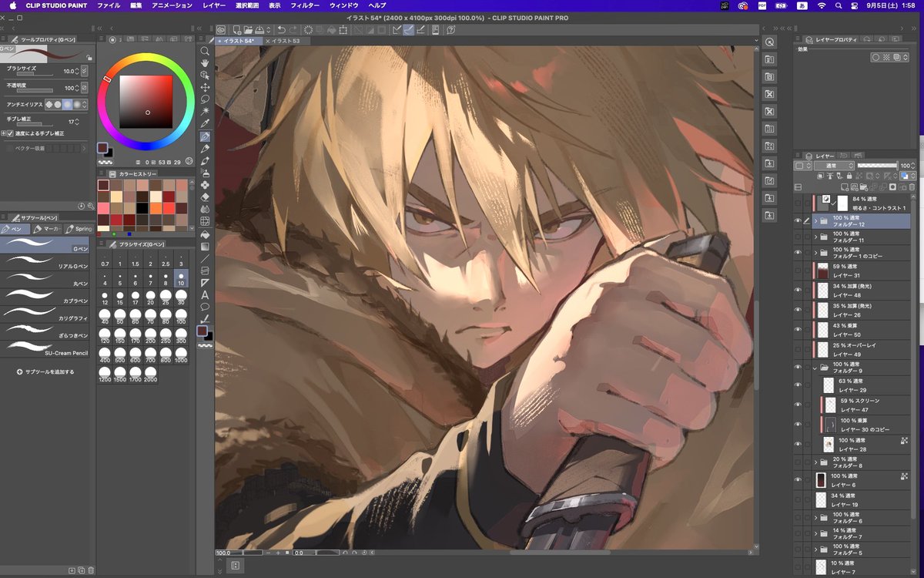The width and height of the screenshot is (924, 578).
Task: Click the レイヤー 28 thumbnail
Action: [x=828, y=445]
